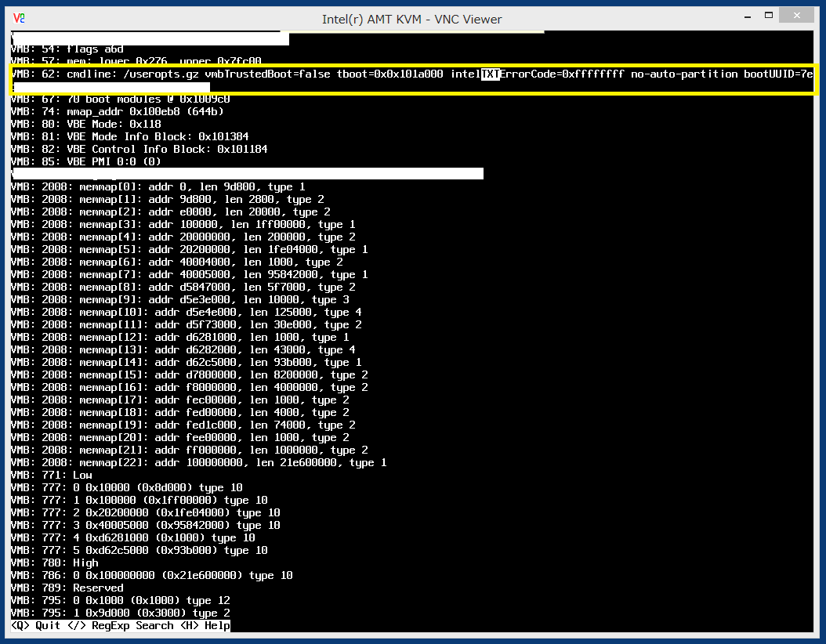Click the '777: 3 0x40005000 (0x95842000)' line

[146, 526]
